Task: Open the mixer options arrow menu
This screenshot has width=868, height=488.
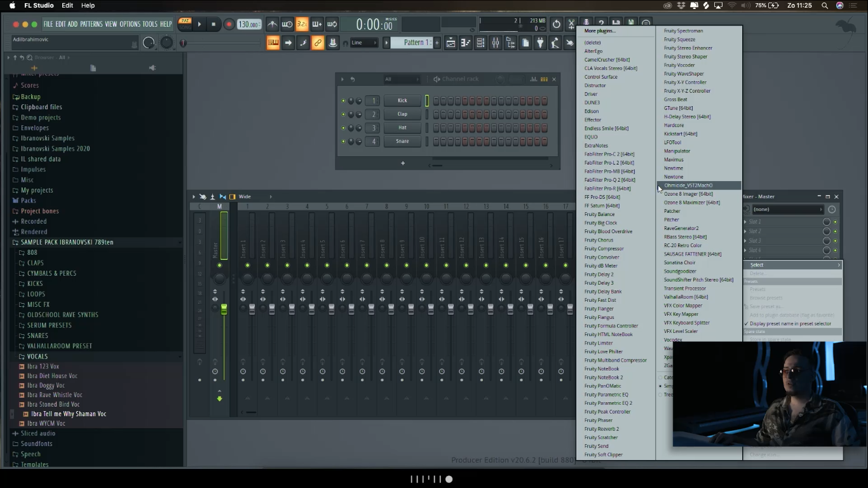Action: click(x=194, y=197)
